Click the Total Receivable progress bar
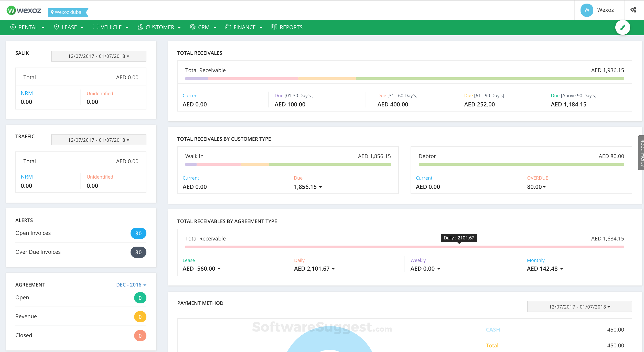The width and height of the screenshot is (644, 352). 404,79
